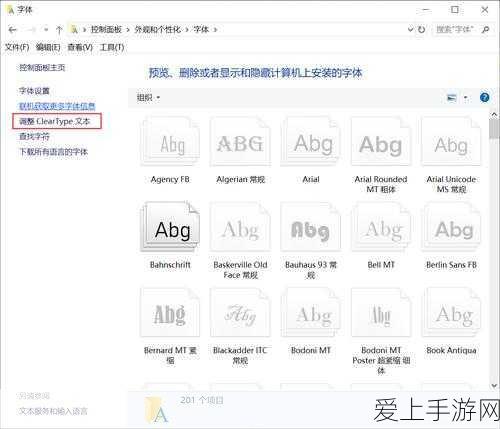This screenshot has width=500, height=429.
Task: Open 字体设置 in sidebar
Action: point(34,91)
